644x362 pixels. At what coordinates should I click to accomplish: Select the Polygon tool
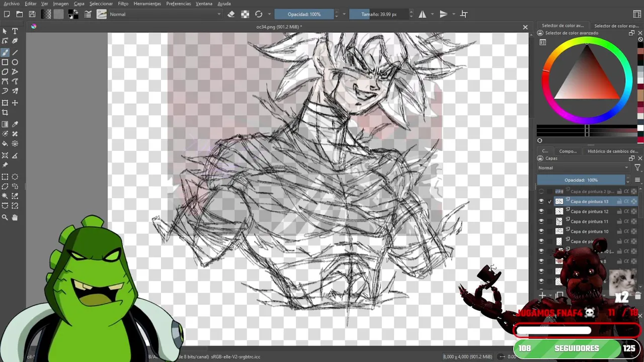(5, 72)
